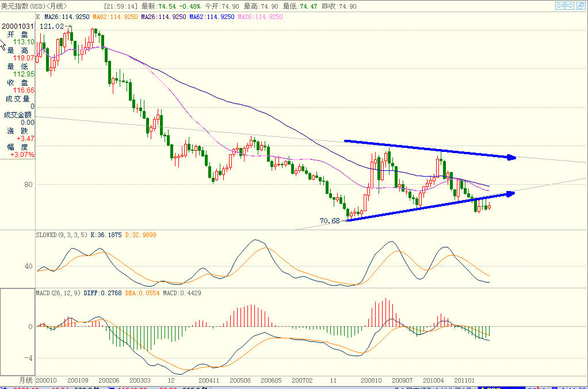Click the 最低 value 112.95 in the side panel
Screen dimensions: 588x389
click(24, 74)
